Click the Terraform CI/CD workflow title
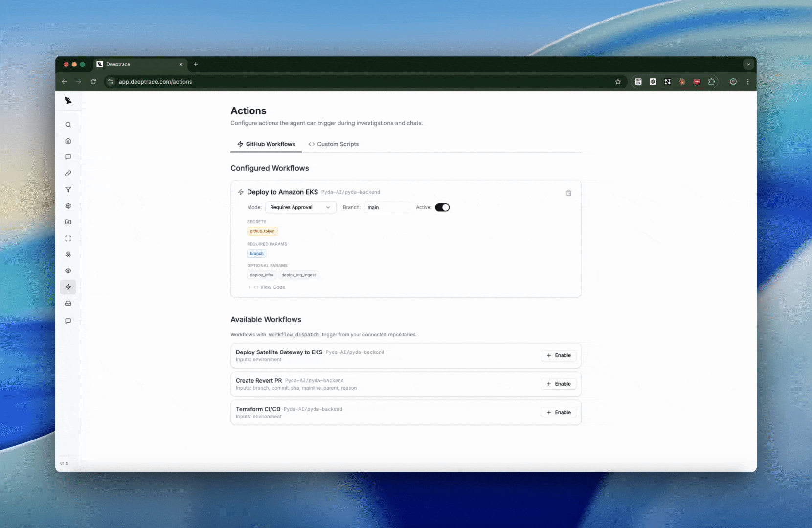 coord(258,409)
